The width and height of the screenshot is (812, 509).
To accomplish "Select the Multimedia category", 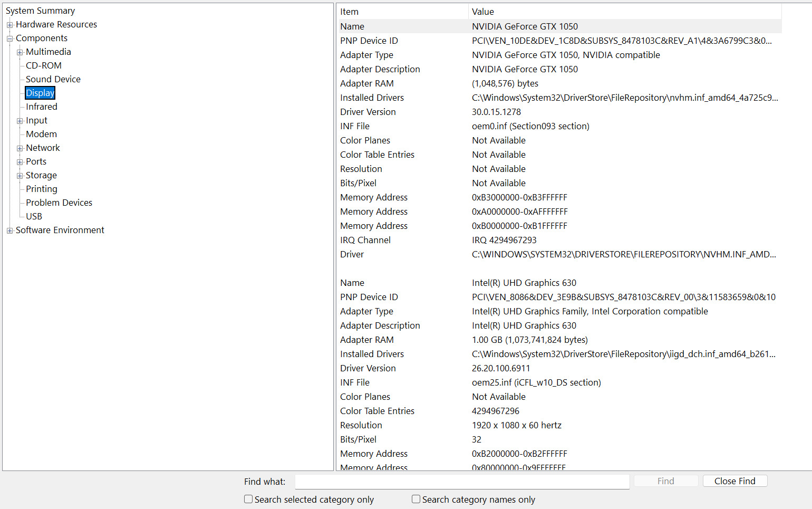I will point(49,52).
